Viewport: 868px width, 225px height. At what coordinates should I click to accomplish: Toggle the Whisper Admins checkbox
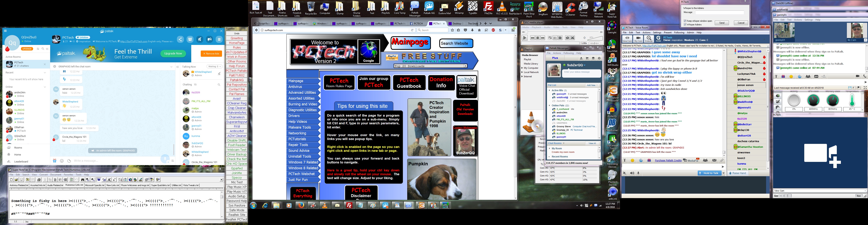(685, 25)
